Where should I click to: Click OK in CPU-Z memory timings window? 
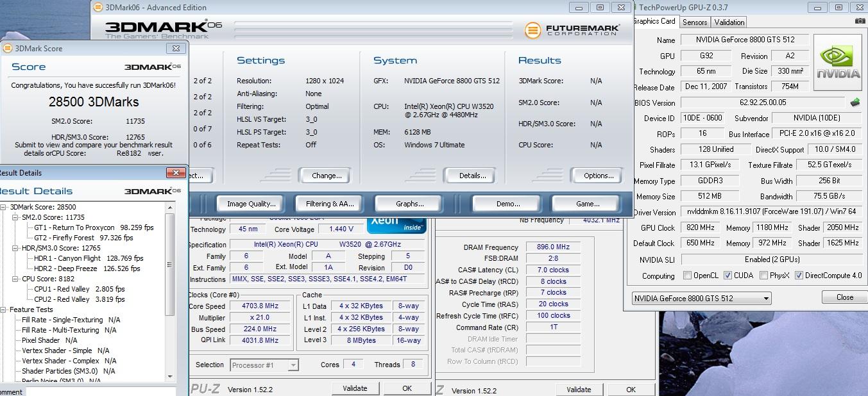(631, 390)
